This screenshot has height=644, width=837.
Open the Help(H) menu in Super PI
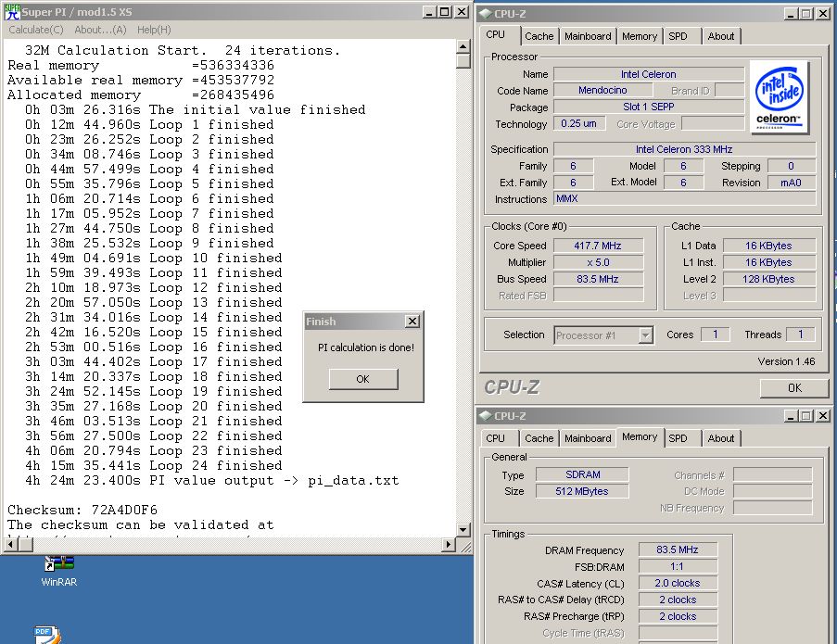[x=154, y=30]
